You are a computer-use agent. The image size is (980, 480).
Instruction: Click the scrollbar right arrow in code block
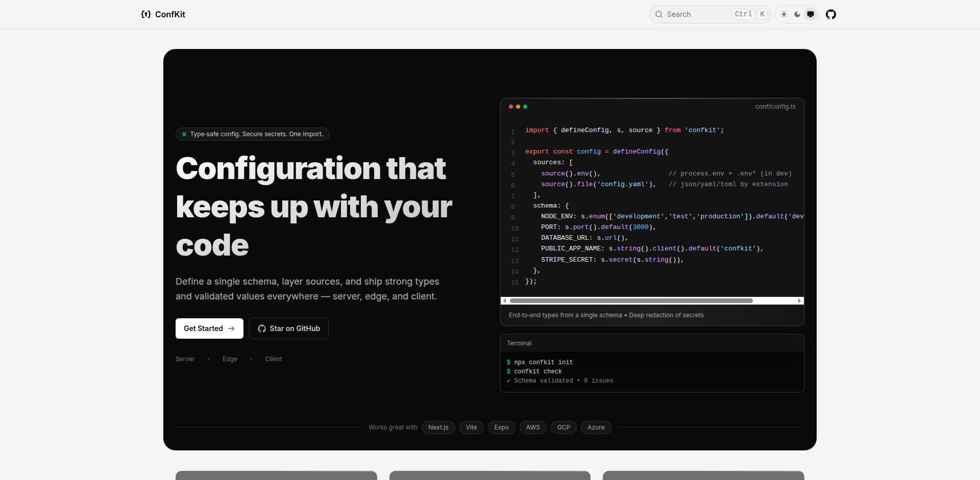point(799,301)
